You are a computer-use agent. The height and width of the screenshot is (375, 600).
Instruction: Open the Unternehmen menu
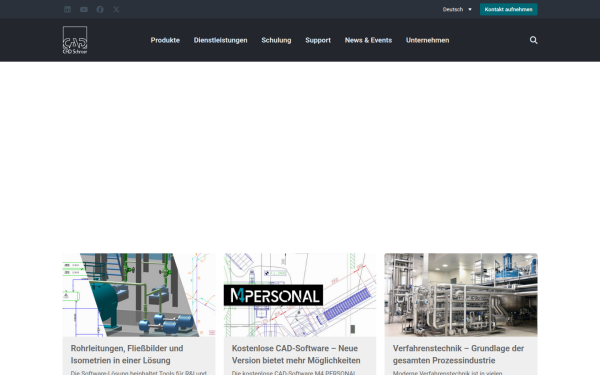[x=427, y=40]
